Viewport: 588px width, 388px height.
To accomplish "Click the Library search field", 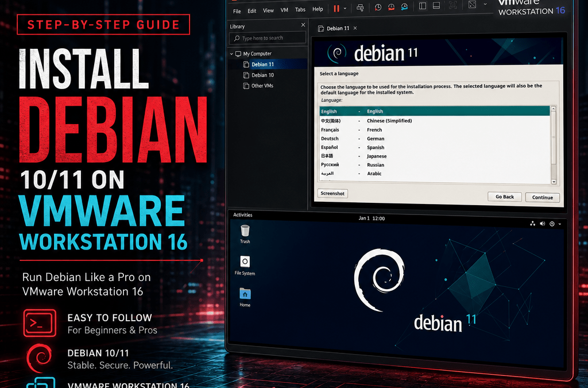I will (268, 38).
